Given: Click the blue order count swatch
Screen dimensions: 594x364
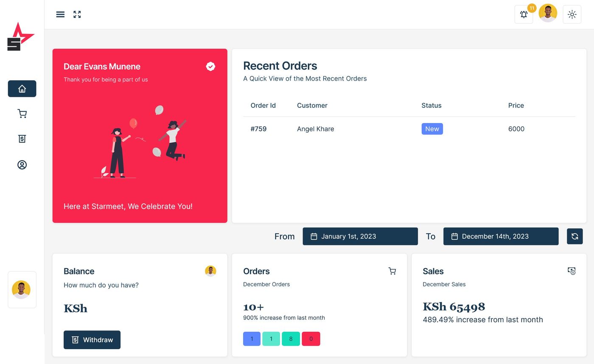Looking at the screenshot, I should tap(252, 339).
